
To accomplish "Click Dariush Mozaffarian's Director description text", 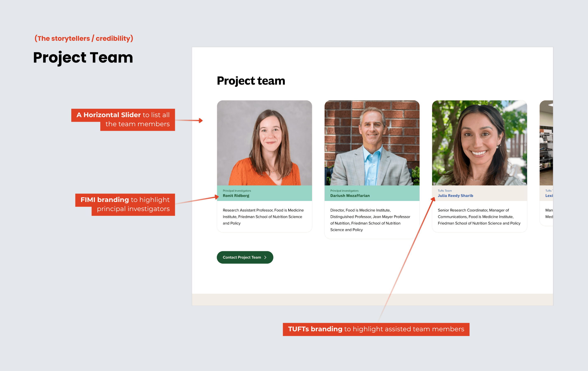I will (x=370, y=220).
